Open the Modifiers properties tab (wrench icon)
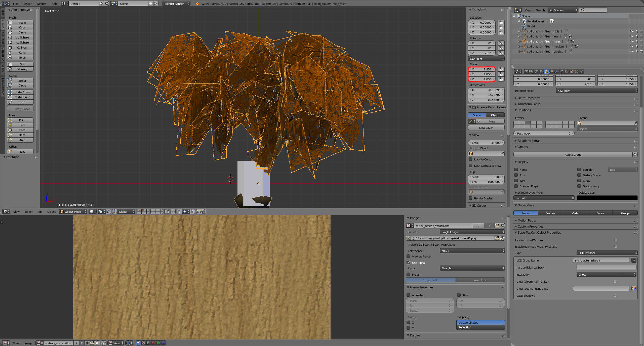 coord(556,72)
